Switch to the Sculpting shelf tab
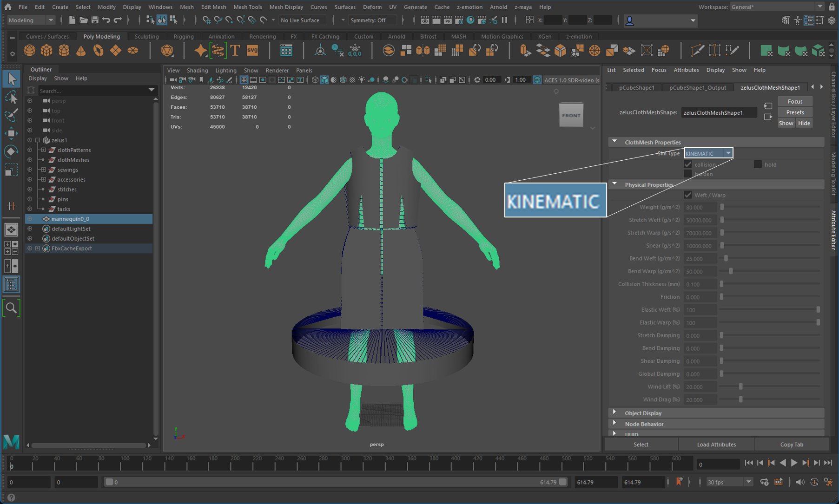The image size is (839, 504). [x=146, y=36]
